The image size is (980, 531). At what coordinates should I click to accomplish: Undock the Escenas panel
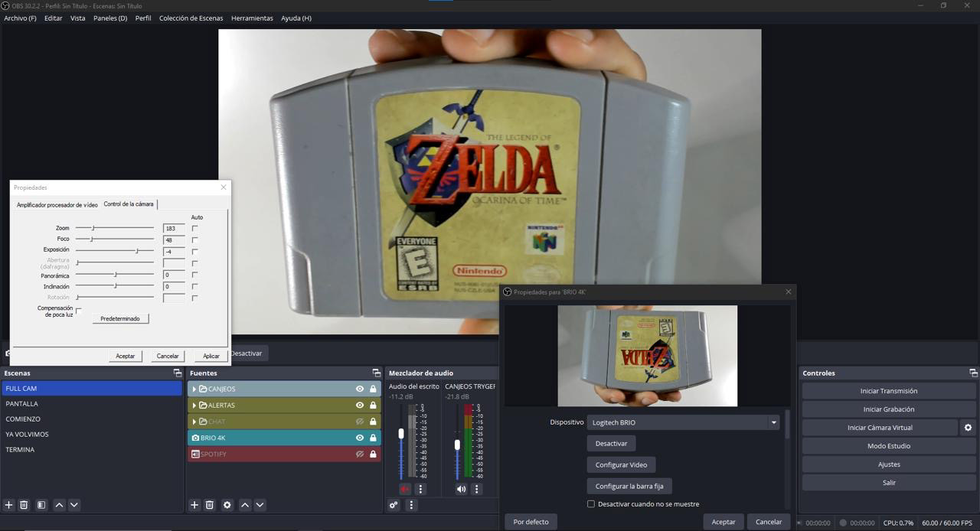coord(178,373)
